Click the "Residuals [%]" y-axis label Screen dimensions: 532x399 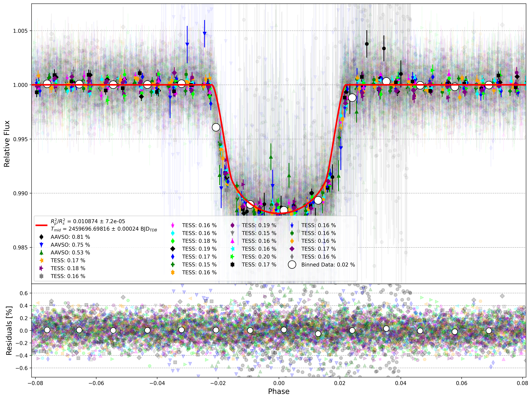point(9,331)
